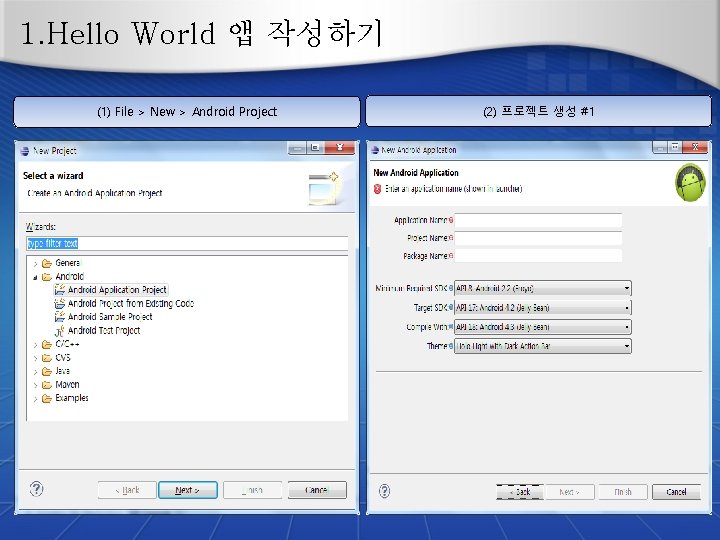Click the 'Create an Android Application Project' description
The height and width of the screenshot is (540, 720).
coord(95,193)
